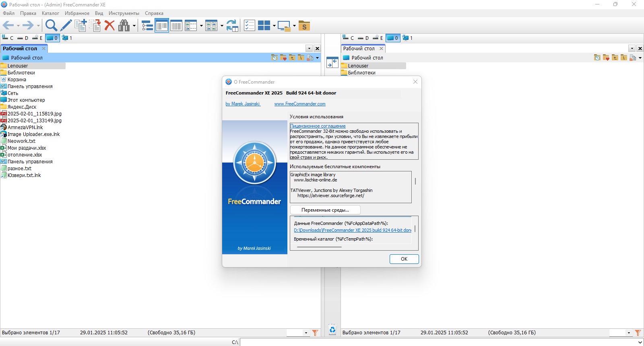Open the Каталог menu

click(50, 13)
